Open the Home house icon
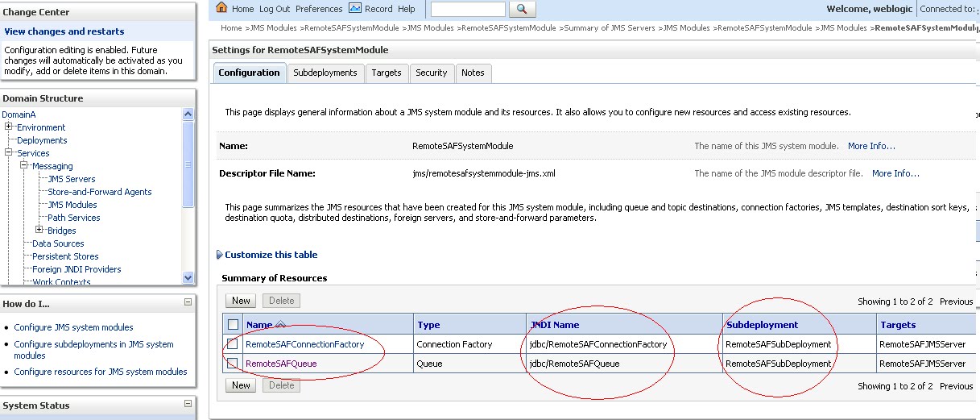This screenshot has height=420, width=980. (x=221, y=8)
